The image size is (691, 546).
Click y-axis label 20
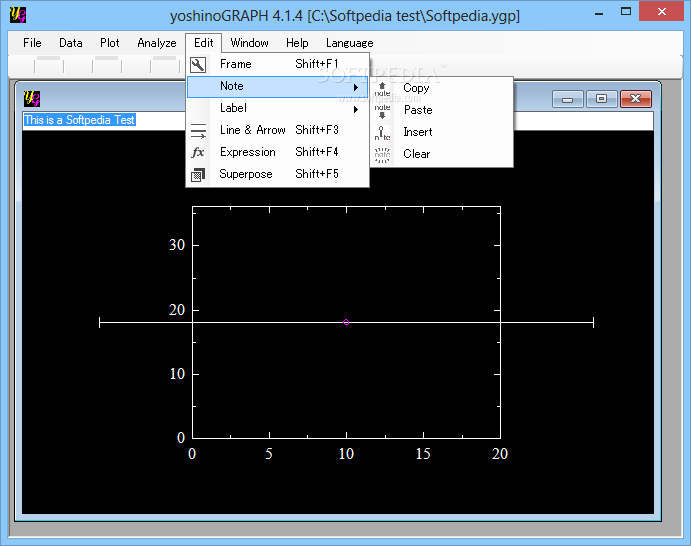tap(177, 310)
